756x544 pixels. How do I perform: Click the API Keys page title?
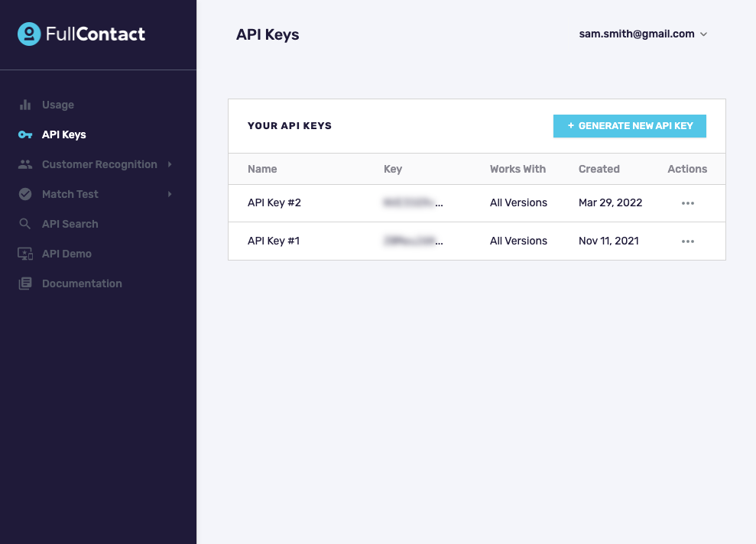coord(268,34)
